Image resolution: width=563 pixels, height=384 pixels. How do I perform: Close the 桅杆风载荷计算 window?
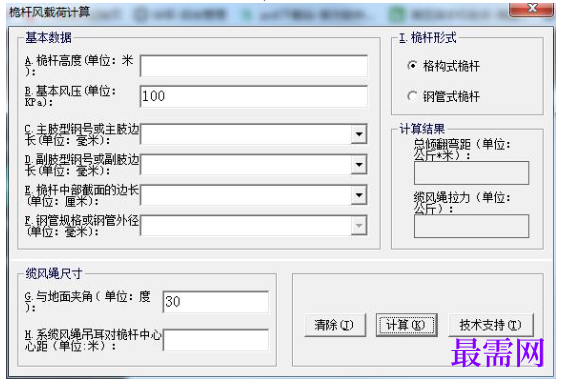532,9
